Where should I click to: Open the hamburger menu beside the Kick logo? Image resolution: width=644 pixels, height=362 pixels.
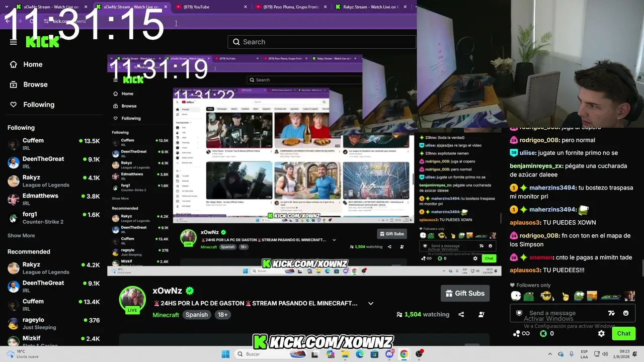coord(14,42)
